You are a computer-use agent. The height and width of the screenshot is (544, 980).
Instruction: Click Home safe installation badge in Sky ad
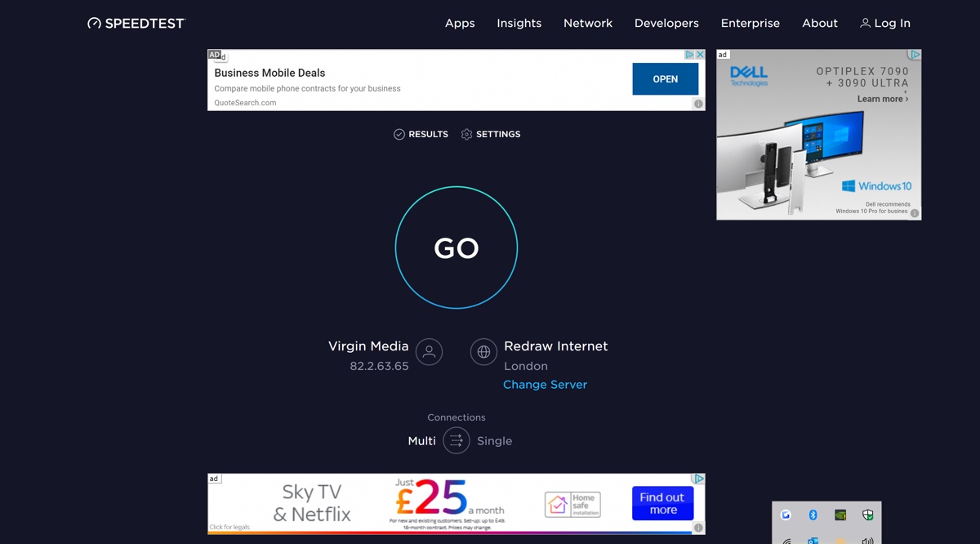572,504
